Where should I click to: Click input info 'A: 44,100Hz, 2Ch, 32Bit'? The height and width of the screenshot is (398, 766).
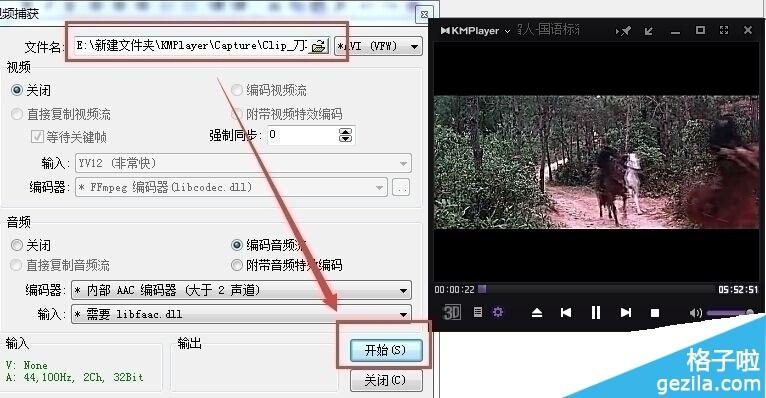75,377
